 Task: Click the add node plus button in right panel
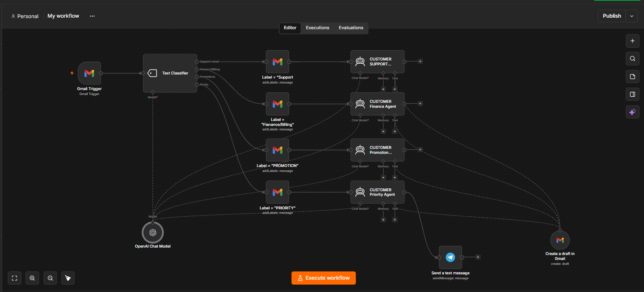tap(632, 41)
